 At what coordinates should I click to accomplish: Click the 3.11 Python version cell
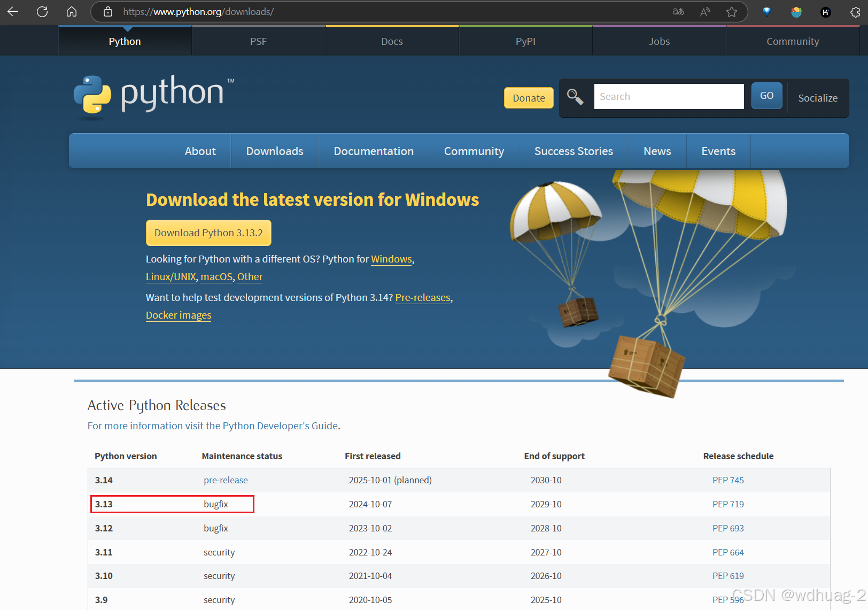(104, 552)
